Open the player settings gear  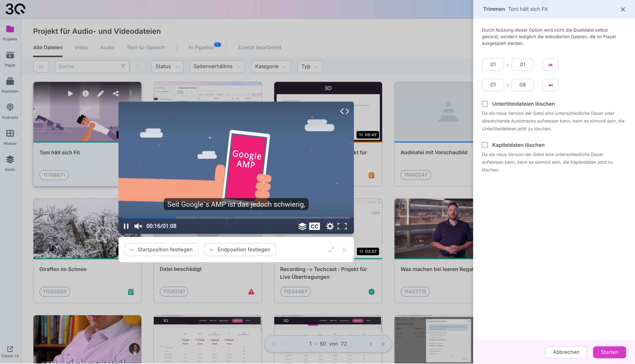[x=330, y=226]
